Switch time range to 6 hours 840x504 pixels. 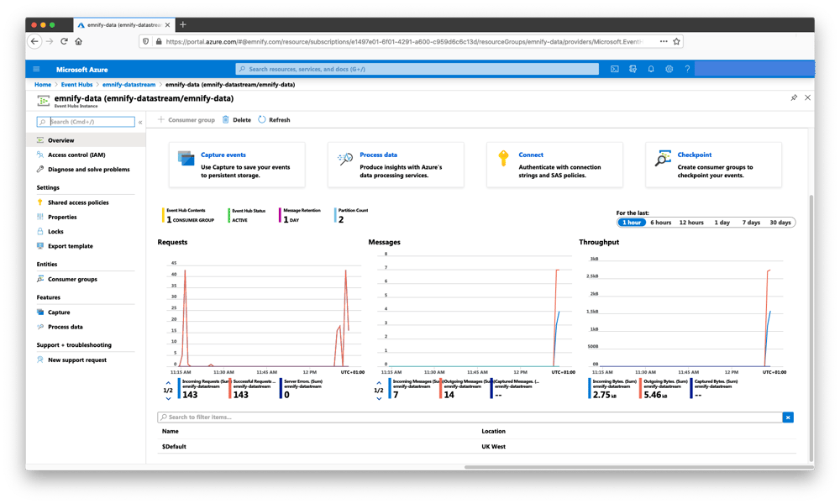[660, 223]
